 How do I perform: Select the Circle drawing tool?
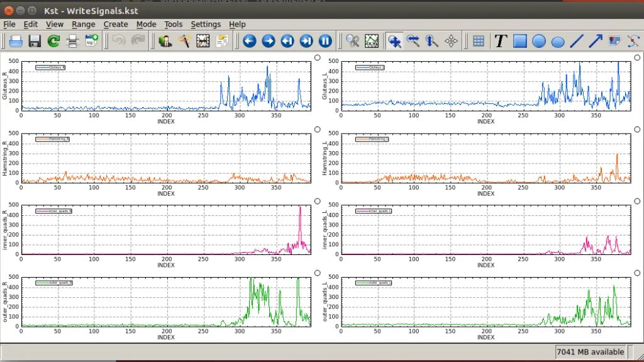coord(538,41)
